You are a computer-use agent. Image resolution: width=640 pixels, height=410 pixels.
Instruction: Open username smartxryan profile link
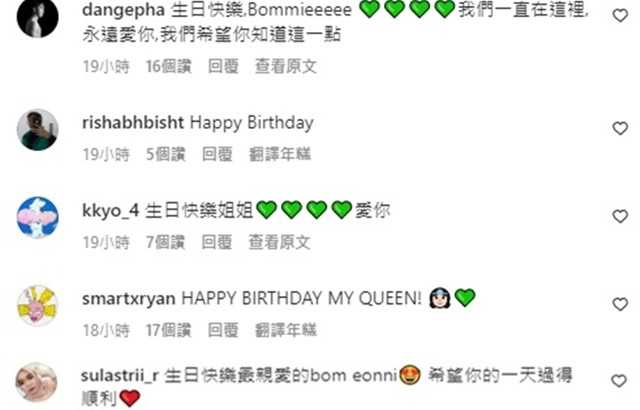click(129, 298)
